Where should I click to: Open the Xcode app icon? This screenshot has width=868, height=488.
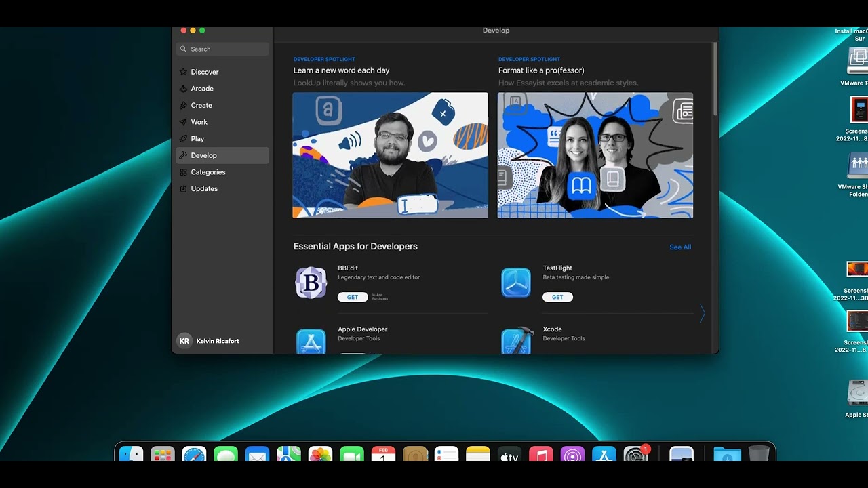[516, 341]
